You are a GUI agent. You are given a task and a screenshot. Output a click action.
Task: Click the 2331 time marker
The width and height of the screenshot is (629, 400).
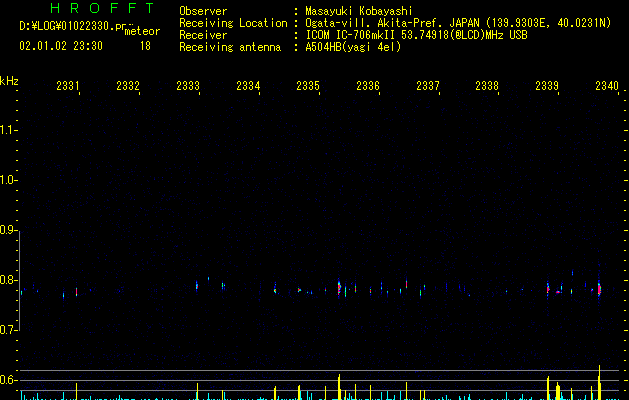(x=68, y=86)
